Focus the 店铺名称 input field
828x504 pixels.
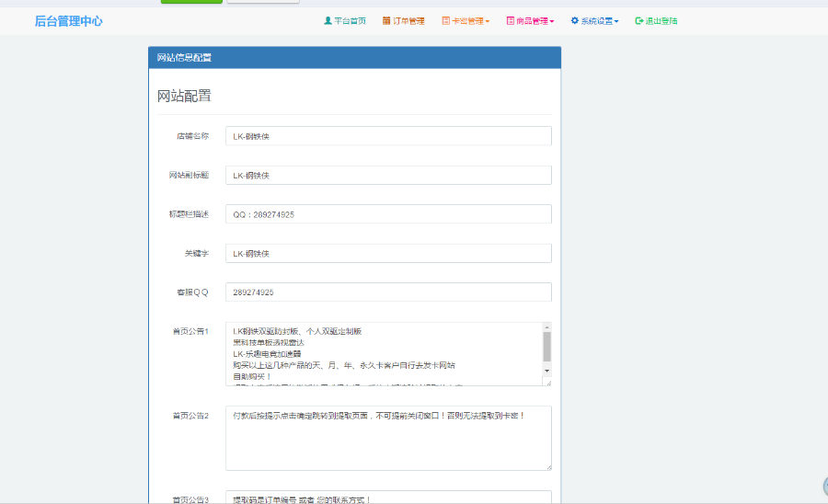pyautogui.click(x=388, y=136)
